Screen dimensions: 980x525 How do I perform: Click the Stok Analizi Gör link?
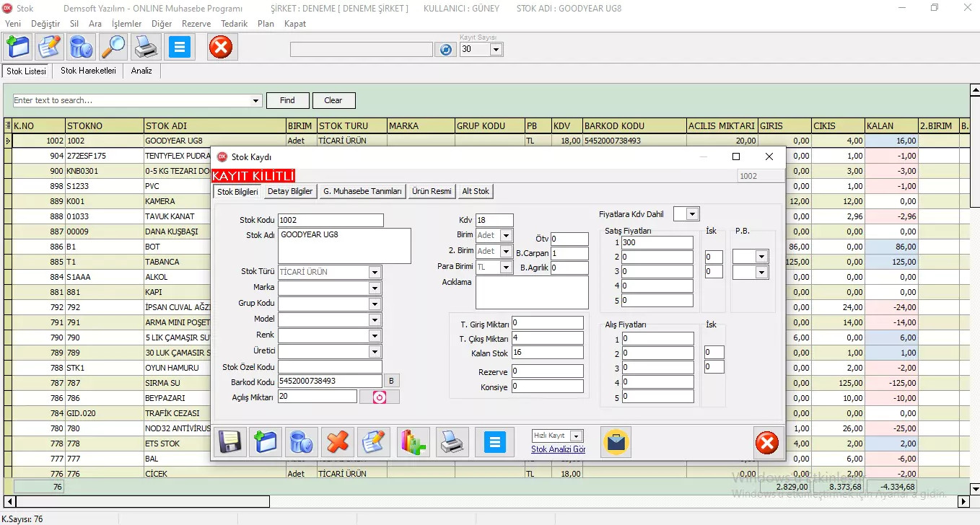click(559, 449)
